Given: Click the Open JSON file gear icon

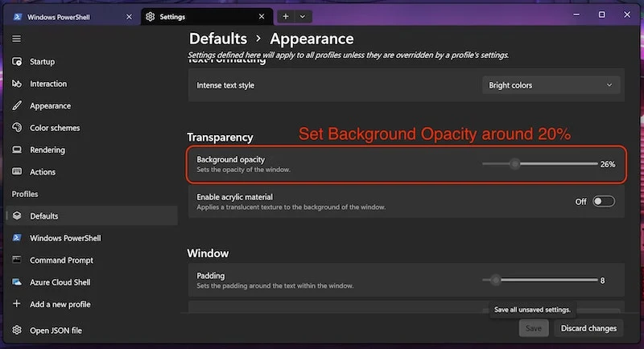Looking at the screenshot, I should pos(17,331).
